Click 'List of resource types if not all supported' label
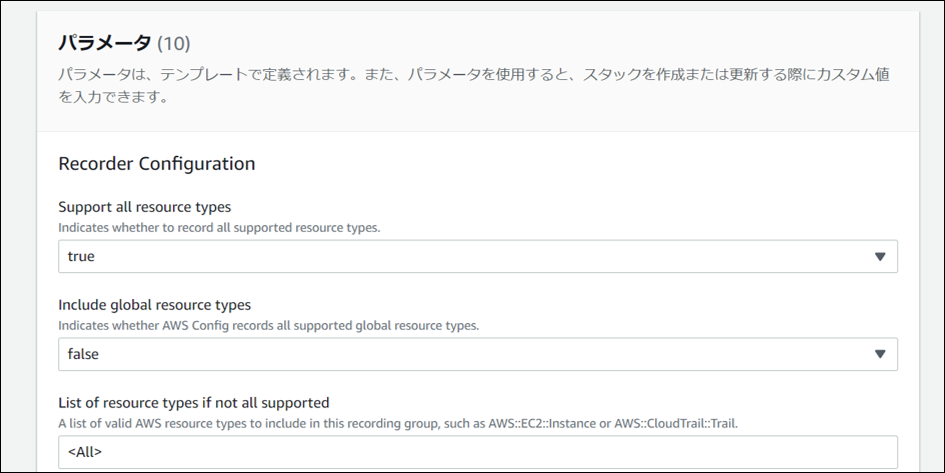945x473 pixels. (194, 403)
